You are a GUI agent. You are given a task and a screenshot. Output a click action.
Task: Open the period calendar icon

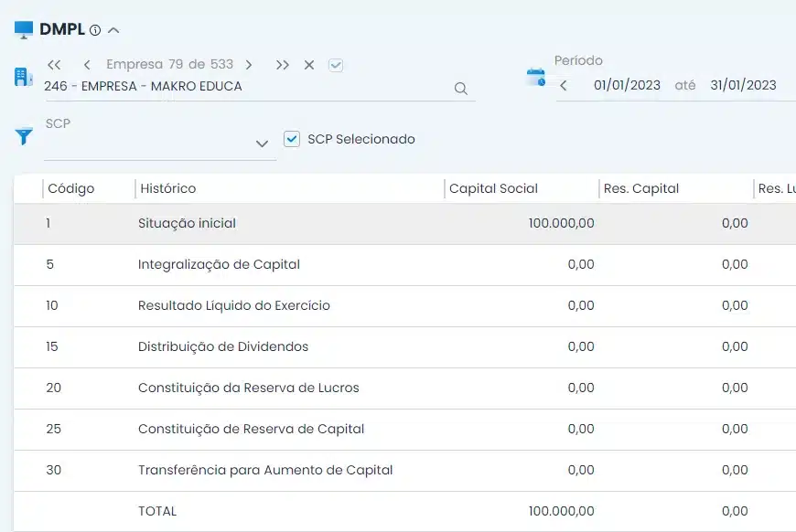pyautogui.click(x=536, y=77)
